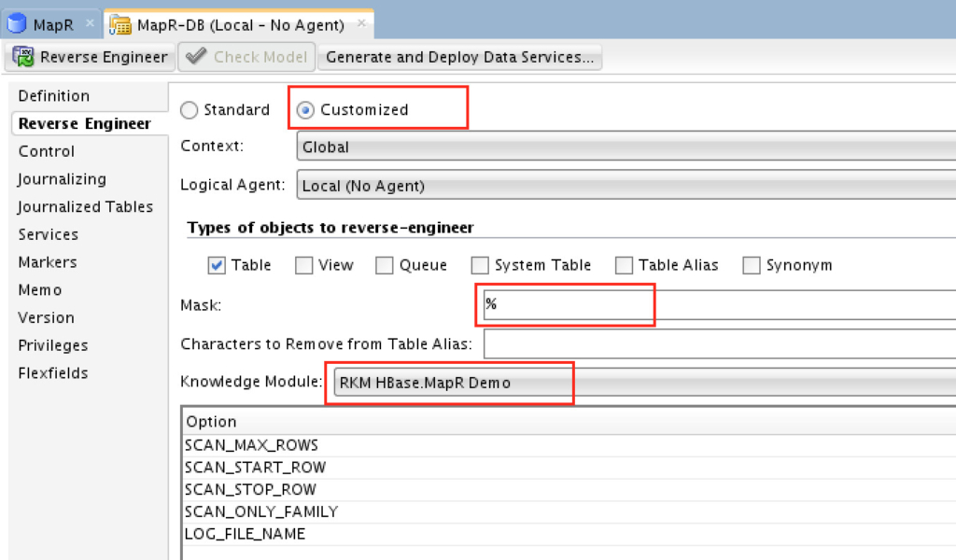Click the Characters to Remove from Table Alias label
Viewport: 956px width, 560px height.
(326, 343)
